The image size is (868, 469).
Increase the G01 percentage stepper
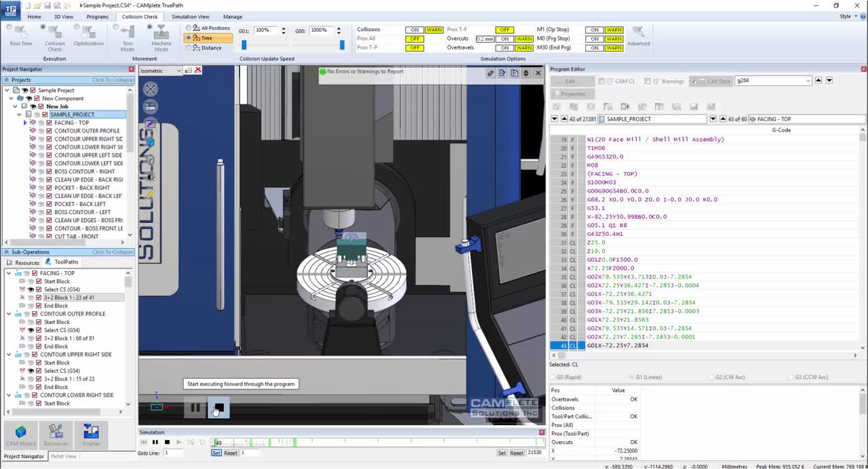(x=283, y=28)
